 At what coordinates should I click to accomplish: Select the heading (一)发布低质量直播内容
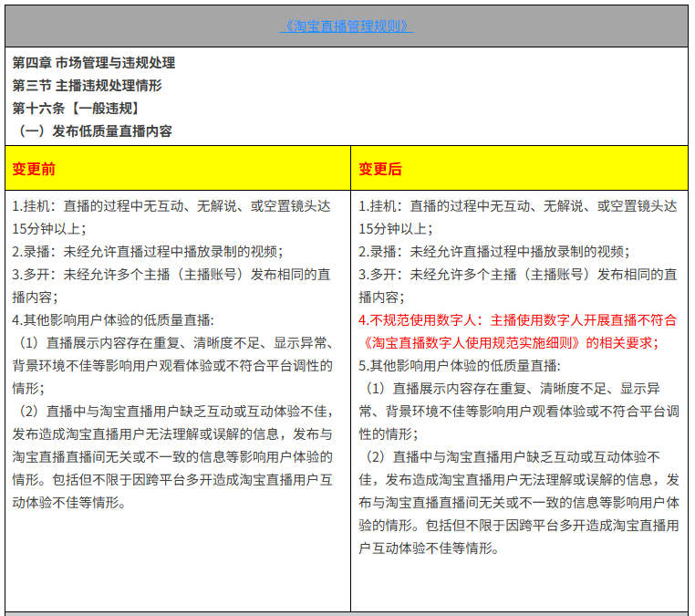tap(95, 131)
